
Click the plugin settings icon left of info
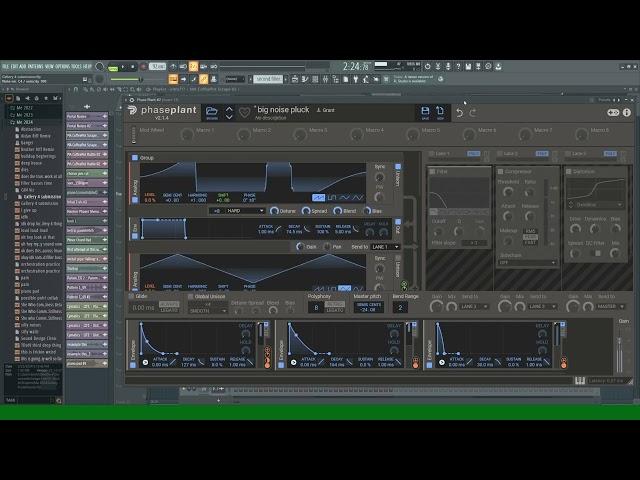point(613,113)
